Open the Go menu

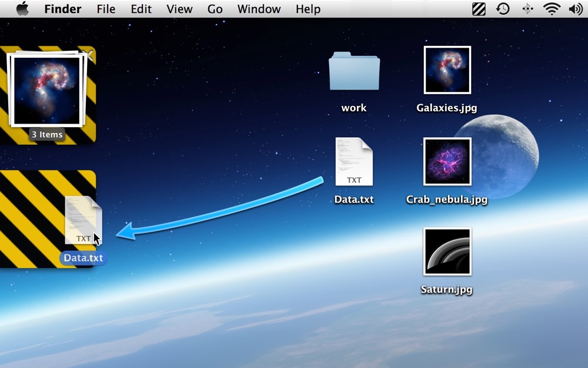(215, 9)
